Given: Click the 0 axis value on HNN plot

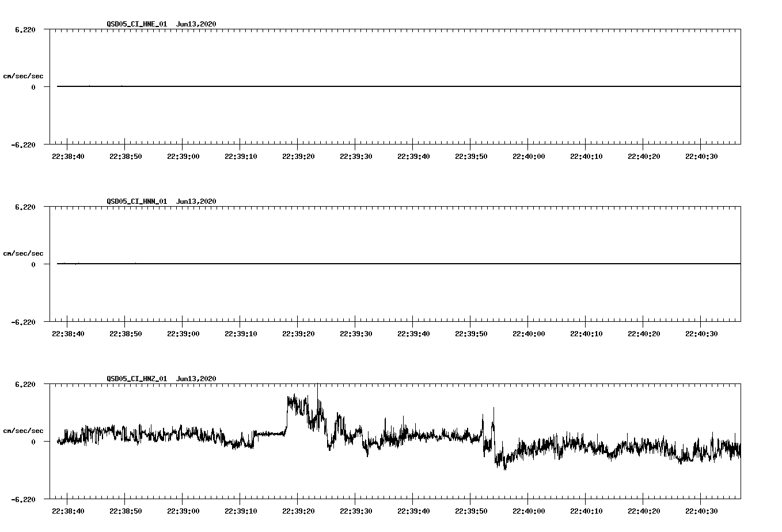Looking at the screenshot, I should 33,264.
